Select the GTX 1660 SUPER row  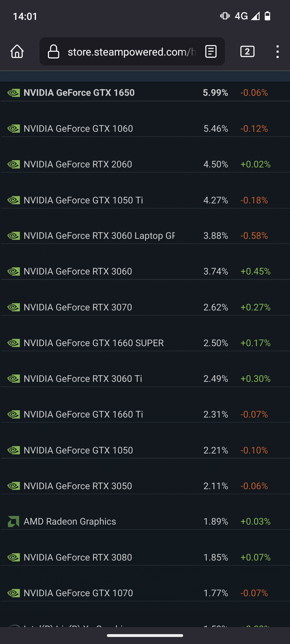pos(93,343)
